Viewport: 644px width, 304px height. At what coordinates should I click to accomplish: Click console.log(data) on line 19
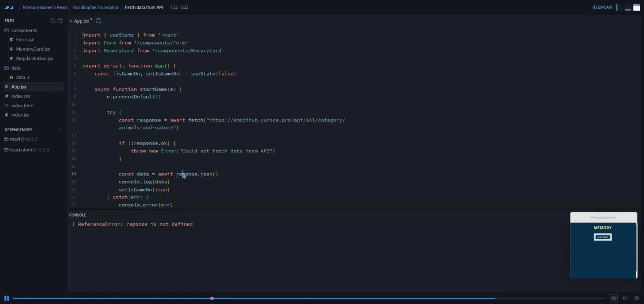click(144, 182)
